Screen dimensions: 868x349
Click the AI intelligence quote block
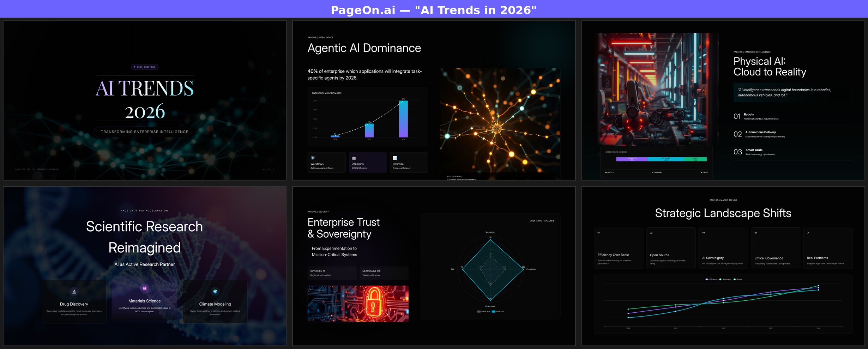(x=793, y=92)
